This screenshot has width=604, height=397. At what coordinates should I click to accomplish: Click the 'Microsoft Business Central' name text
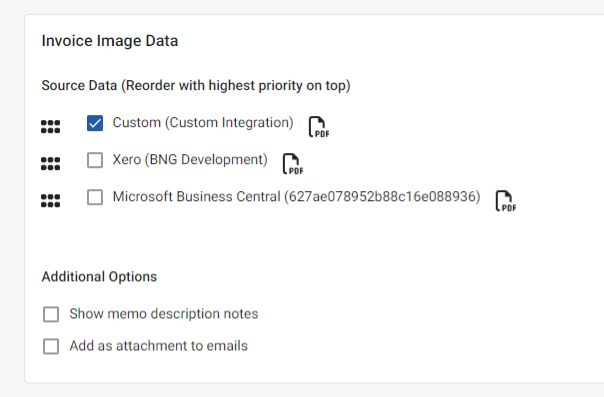coord(196,197)
